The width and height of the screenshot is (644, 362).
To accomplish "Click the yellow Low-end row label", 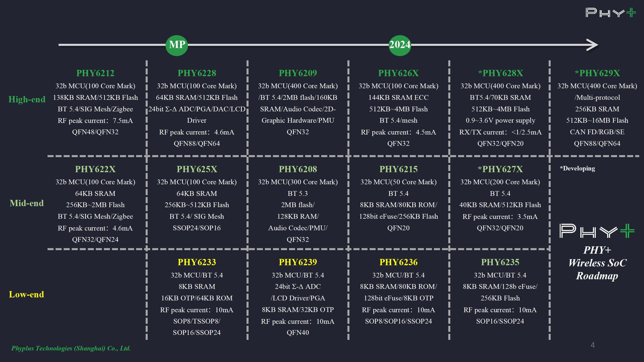I will tap(26, 294).
